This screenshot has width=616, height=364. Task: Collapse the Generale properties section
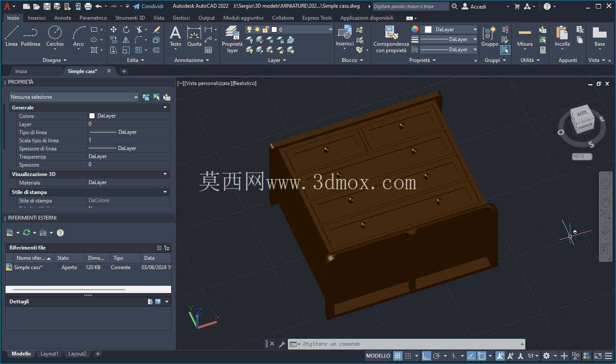point(165,108)
